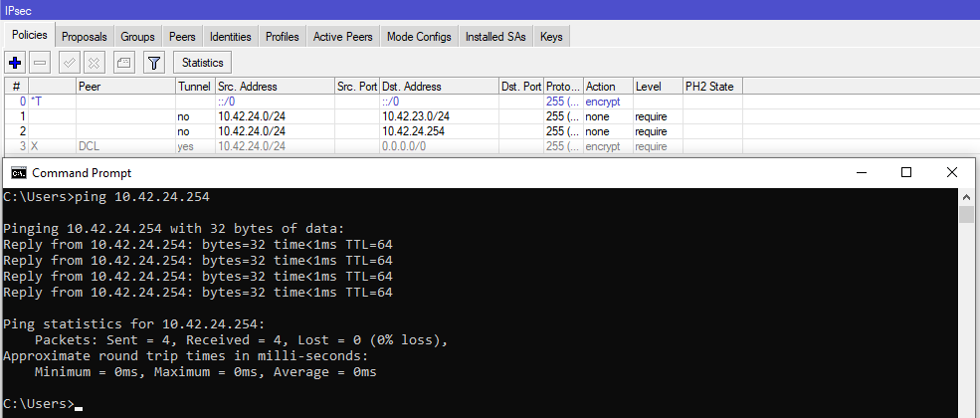The image size is (980, 418).
Task: Open the comment icon in toolbar
Action: (x=124, y=63)
